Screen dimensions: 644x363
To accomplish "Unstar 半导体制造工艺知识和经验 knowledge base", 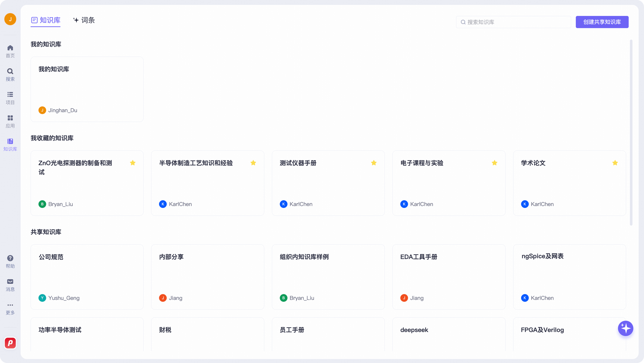I will point(253,163).
